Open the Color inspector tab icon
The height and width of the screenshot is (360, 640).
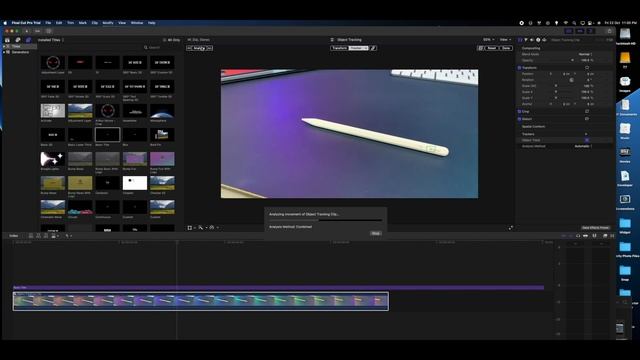pos(526,40)
